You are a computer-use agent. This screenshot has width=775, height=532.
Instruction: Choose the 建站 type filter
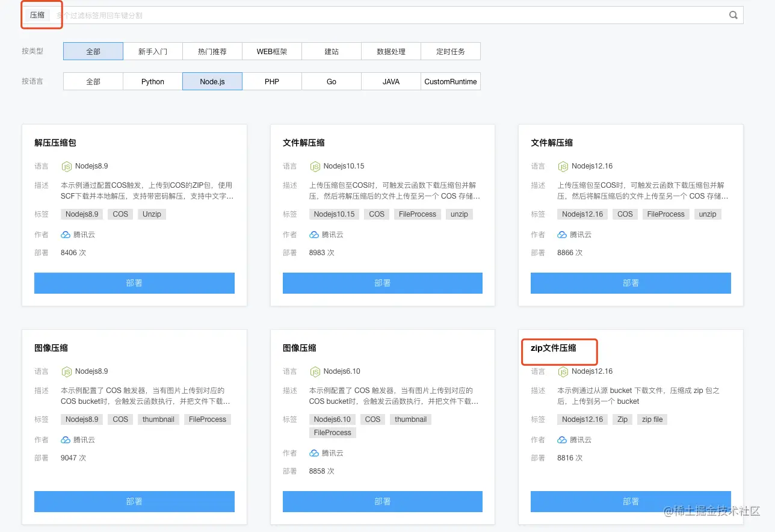332,51
